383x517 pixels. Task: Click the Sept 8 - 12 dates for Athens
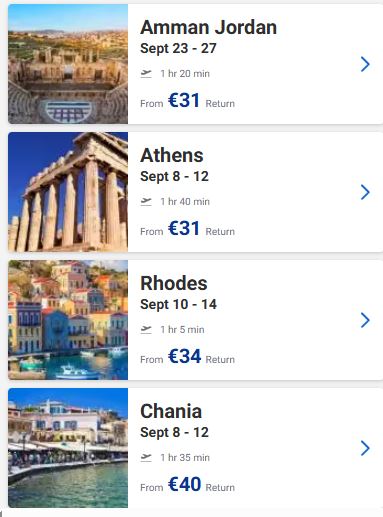(174, 176)
